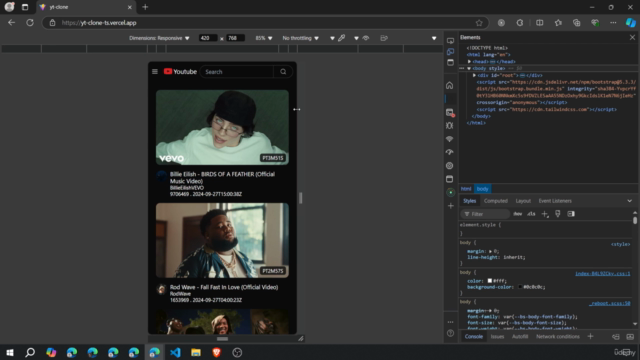This screenshot has width=640, height=360.
Task: Open the Dimensions: Responsive dropdown
Action: 159,38
